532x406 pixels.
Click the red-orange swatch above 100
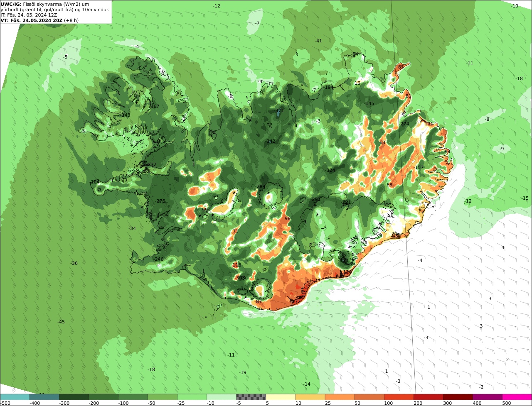(x=399, y=397)
